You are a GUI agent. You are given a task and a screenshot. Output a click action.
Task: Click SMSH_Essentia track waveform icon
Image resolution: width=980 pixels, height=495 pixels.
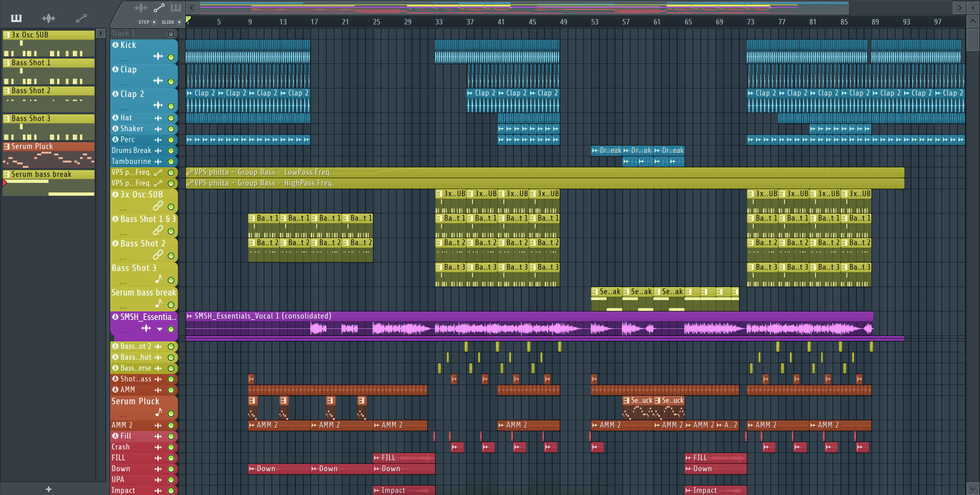(146, 328)
